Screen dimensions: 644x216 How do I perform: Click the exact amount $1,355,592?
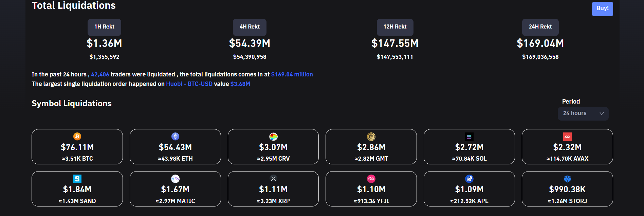(x=104, y=57)
